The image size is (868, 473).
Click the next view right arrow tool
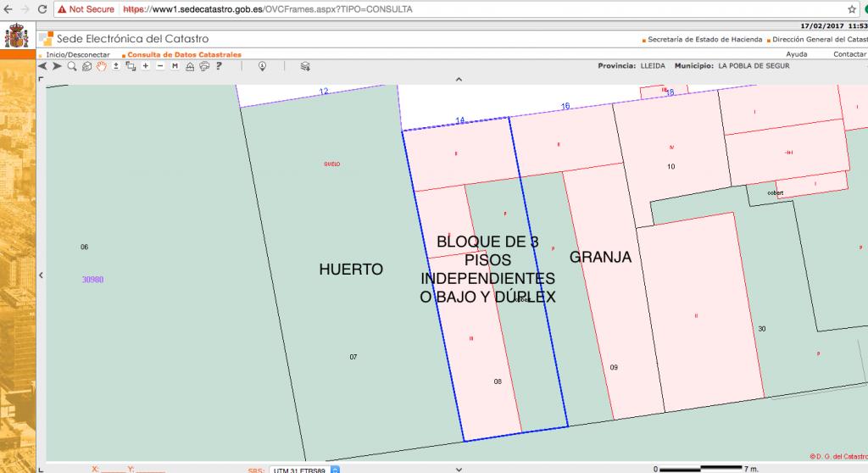coord(57,66)
